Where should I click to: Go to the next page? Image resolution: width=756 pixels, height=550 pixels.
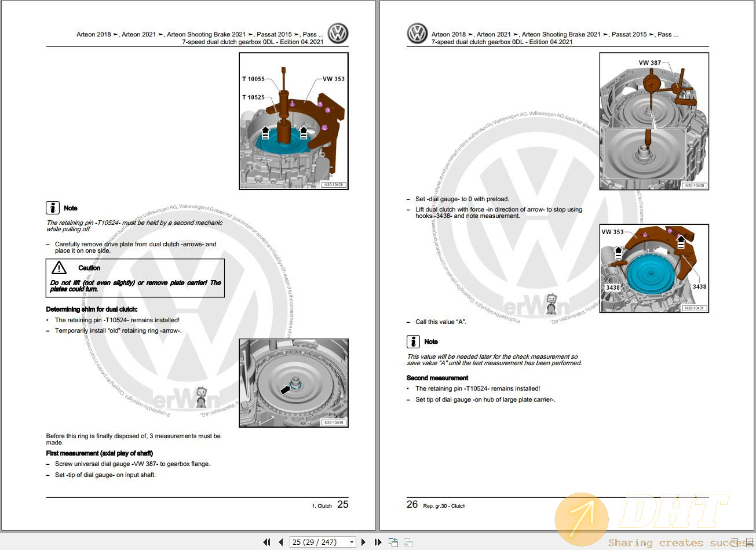coord(364,542)
